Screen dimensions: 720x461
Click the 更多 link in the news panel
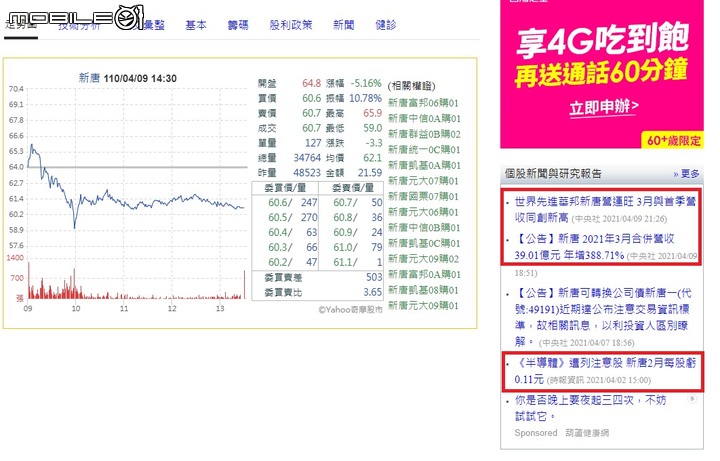pos(686,174)
